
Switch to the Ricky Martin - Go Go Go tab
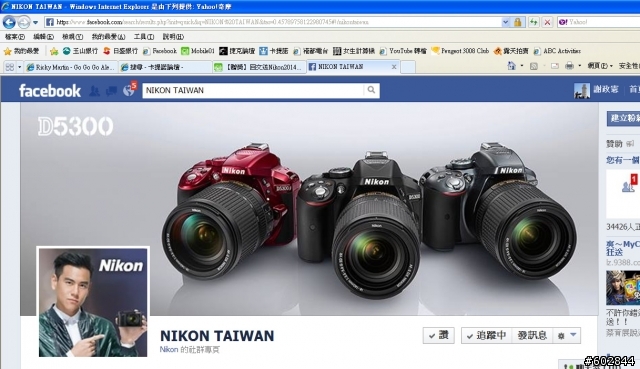pyautogui.click(x=71, y=67)
